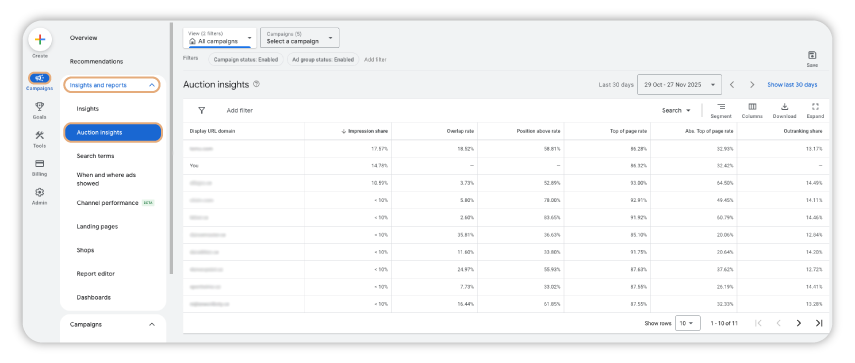The width and height of the screenshot is (855, 363).
Task: Sort by Abs. Top of page rate header
Action: point(710,131)
